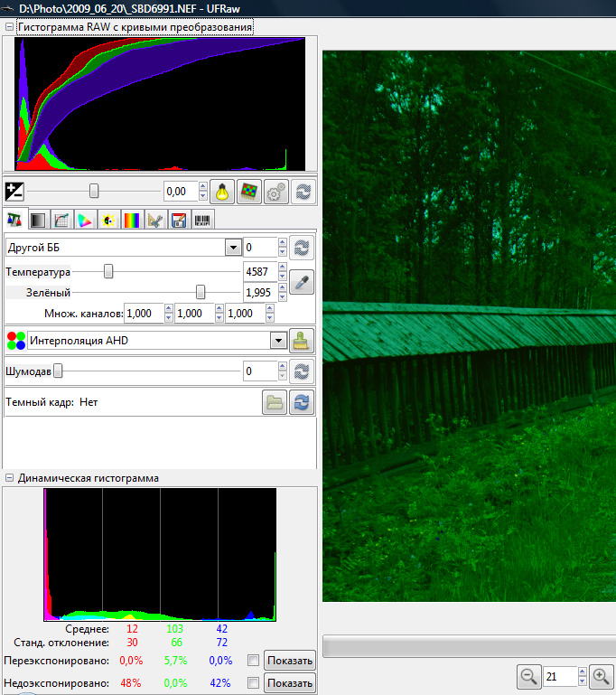616x695 pixels.
Task: Click Показать for underexposed pixels
Action: coord(290,683)
